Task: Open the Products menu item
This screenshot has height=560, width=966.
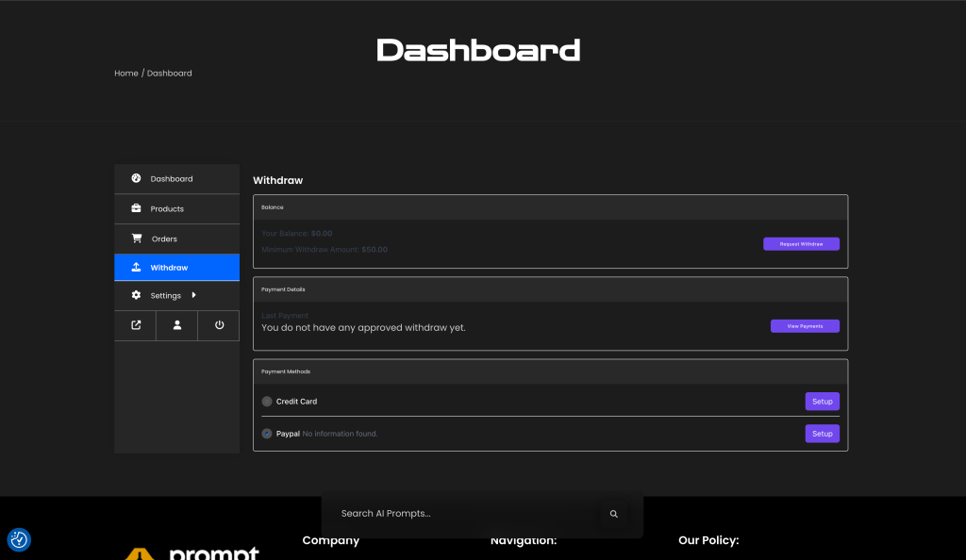Action: coord(167,208)
